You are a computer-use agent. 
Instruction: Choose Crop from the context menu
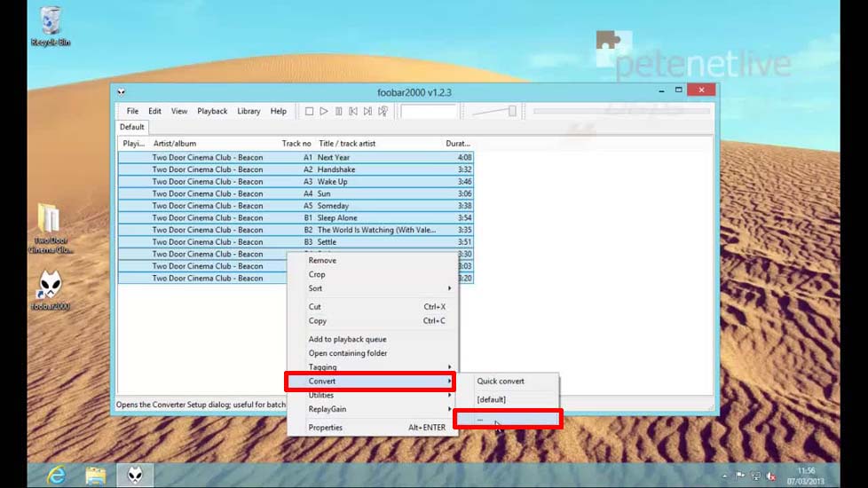coord(373,274)
